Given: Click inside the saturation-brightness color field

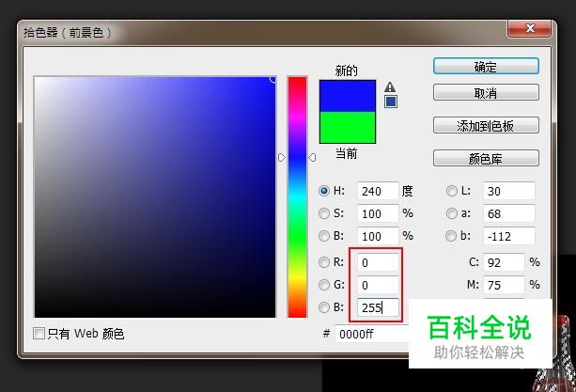Looking at the screenshot, I should [155, 196].
